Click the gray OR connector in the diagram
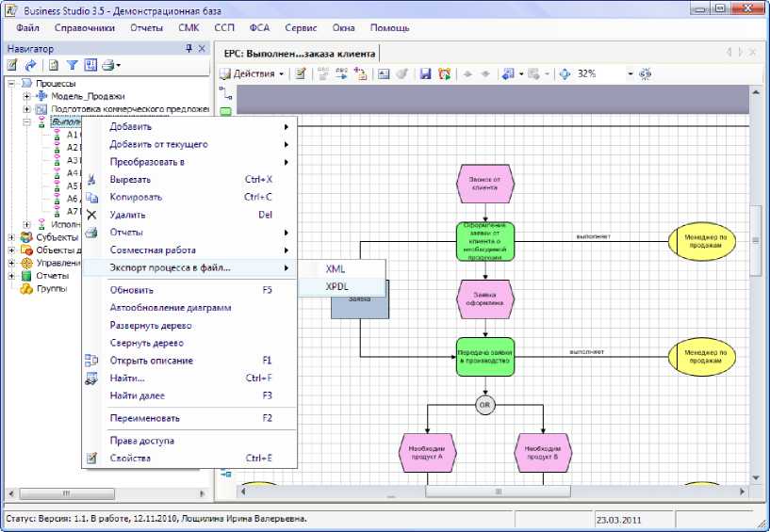Viewport: 770px width, 532px height. 485,405
